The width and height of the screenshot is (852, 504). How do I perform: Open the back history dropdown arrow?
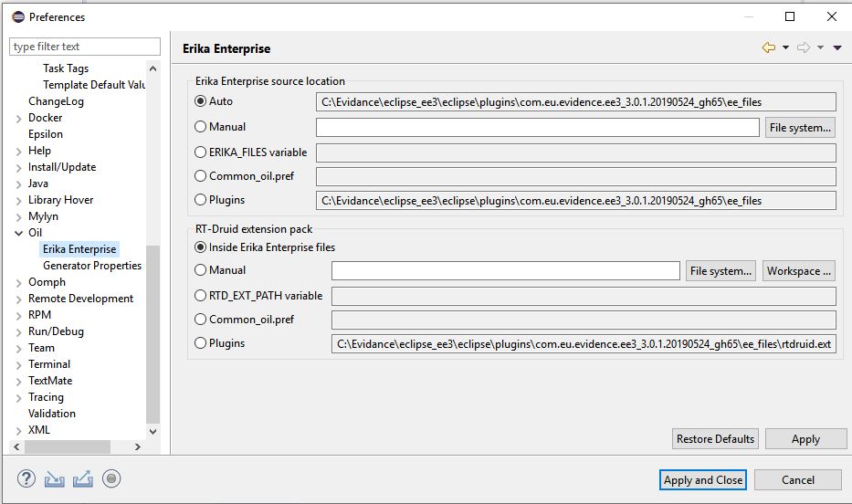click(x=785, y=47)
